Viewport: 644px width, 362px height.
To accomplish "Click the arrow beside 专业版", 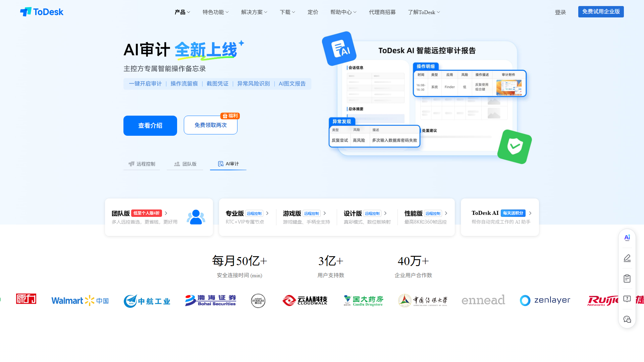I will (267, 213).
